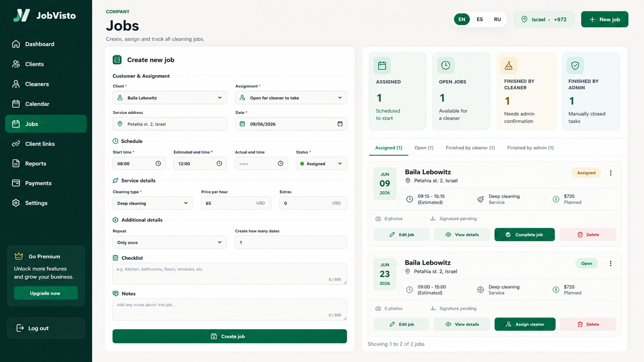Click clock icon in Start time field
644x362 pixels.
pos(158,163)
